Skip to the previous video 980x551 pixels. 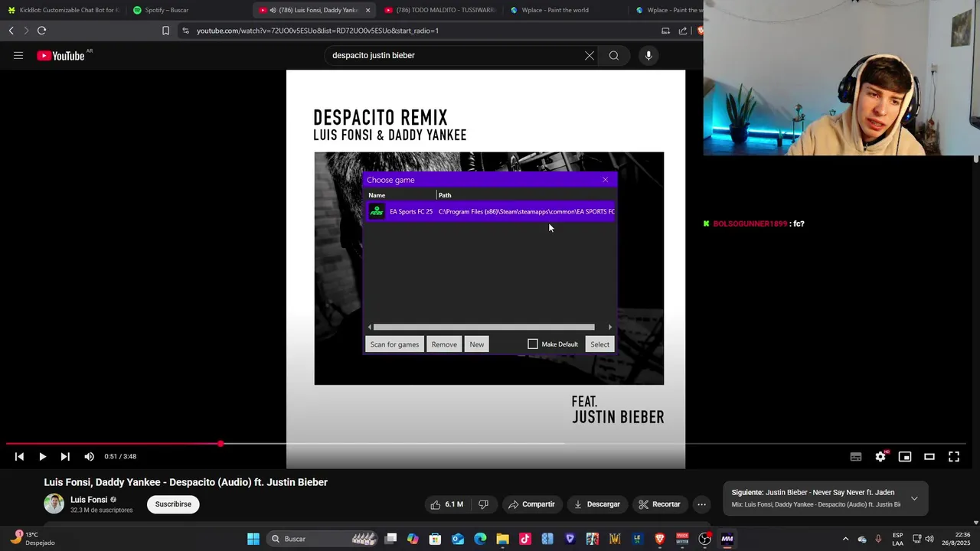pyautogui.click(x=20, y=456)
